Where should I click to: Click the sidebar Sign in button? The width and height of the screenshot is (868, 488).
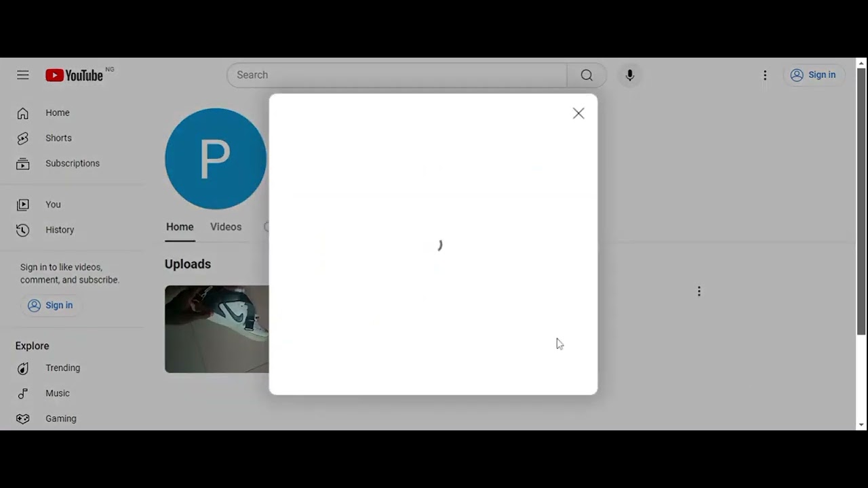pyautogui.click(x=51, y=306)
